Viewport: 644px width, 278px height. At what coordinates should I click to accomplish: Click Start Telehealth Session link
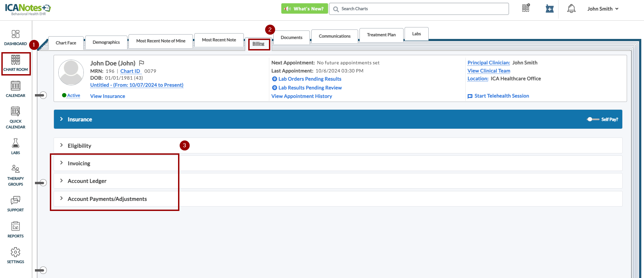501,96
